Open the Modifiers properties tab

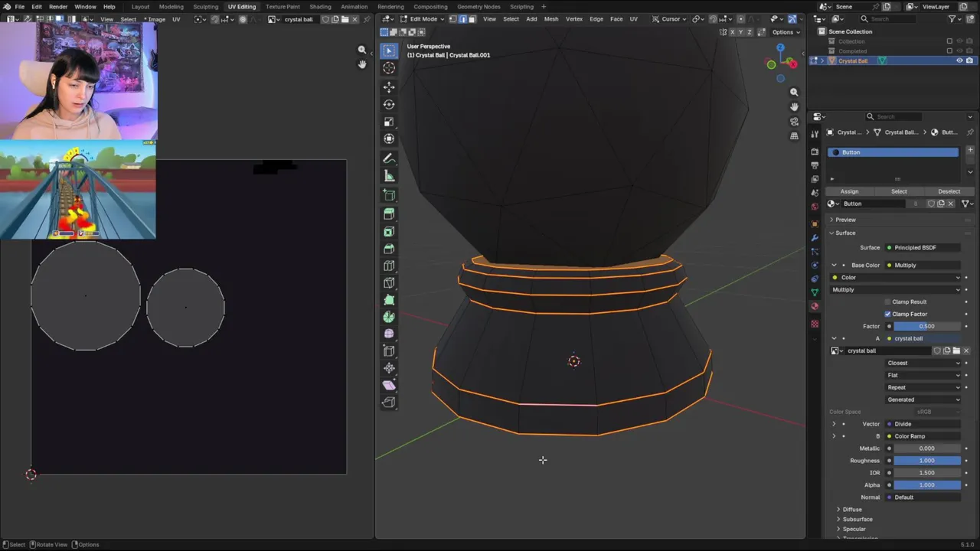click(x=815, y=238)
